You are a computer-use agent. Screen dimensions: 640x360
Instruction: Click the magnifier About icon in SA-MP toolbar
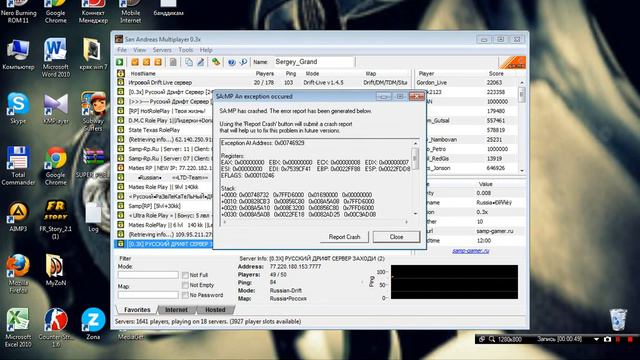tap(243, 62)
